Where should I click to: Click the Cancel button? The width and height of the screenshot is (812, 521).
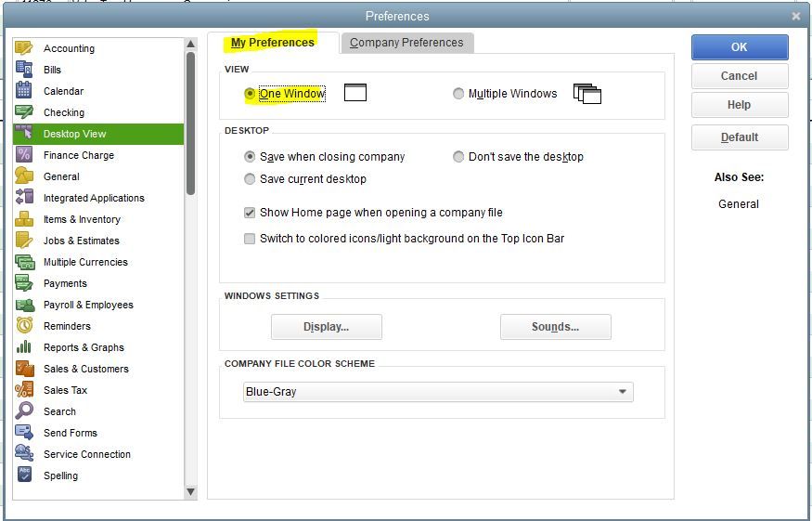coord(740,76)
